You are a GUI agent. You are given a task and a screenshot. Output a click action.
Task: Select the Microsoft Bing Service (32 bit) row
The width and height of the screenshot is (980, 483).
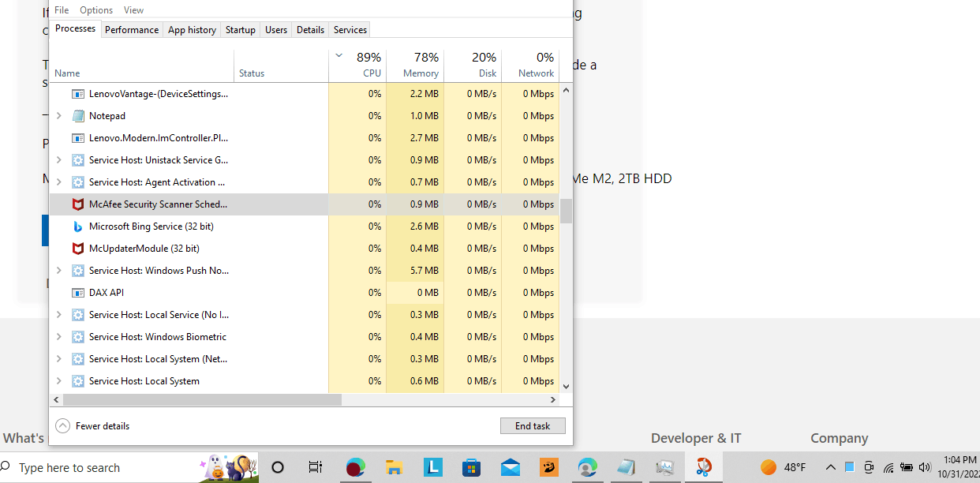click(x=305, y=227)
